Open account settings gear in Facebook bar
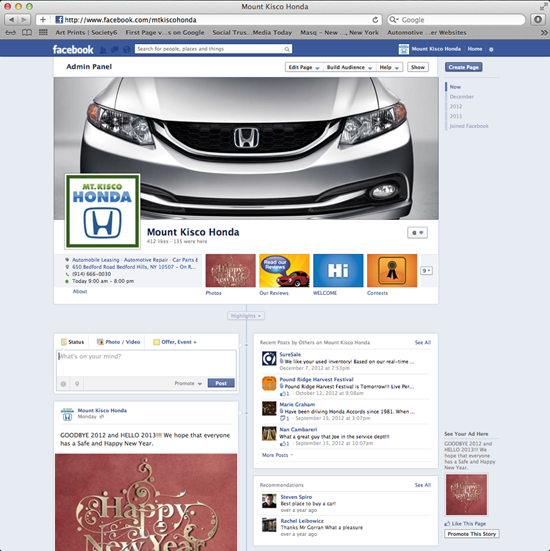 (x=491, y=49)
